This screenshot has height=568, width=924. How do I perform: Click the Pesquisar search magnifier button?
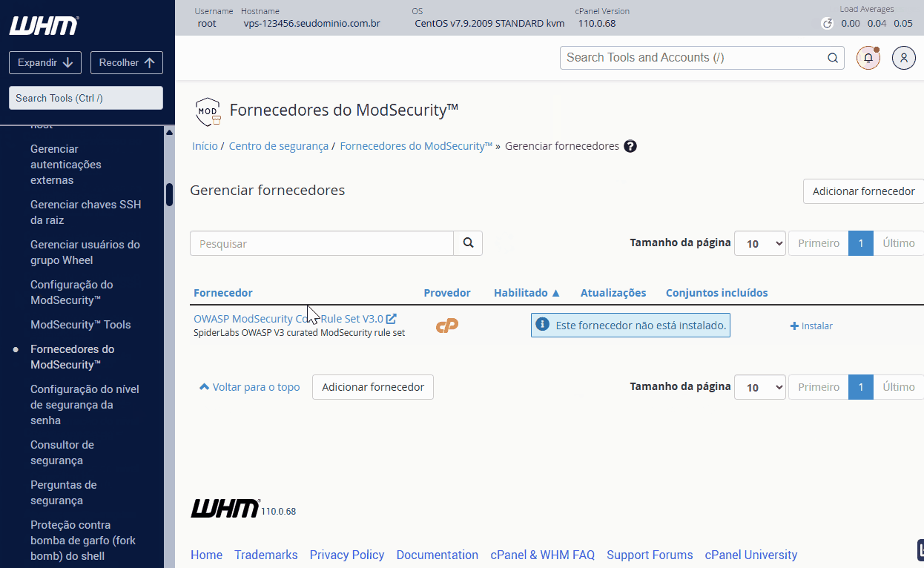click(x=468, y=243)
